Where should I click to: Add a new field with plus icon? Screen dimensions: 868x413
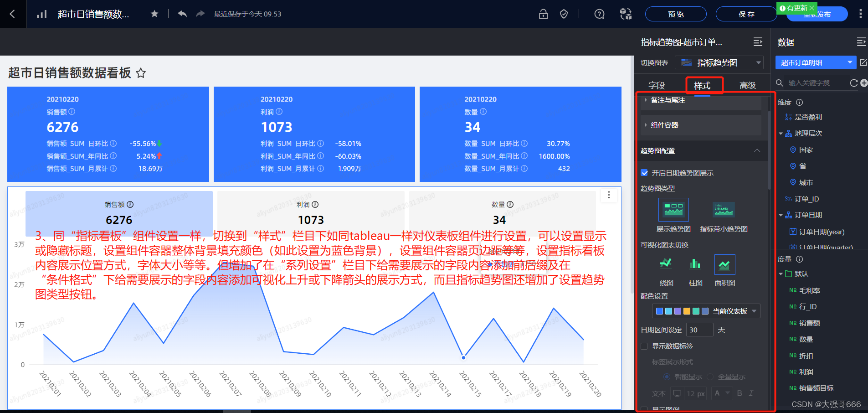pyautogui.click(x=864, y=83)
